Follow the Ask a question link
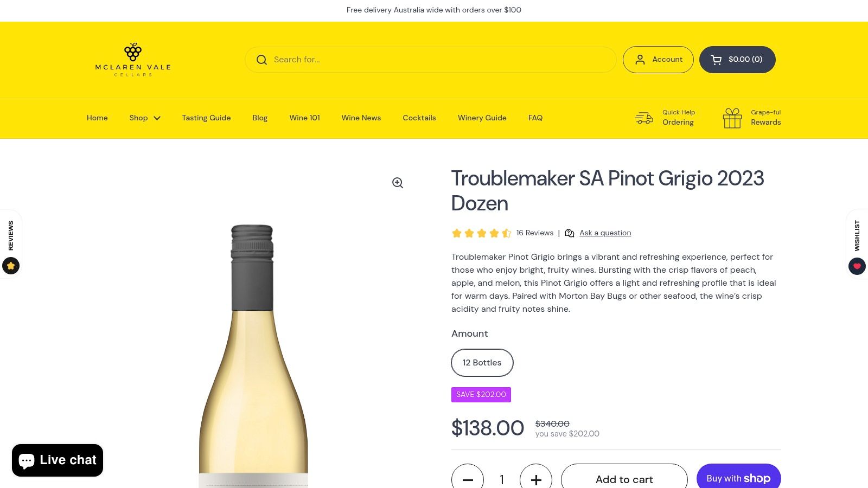This screenshot has width=868, height=488. pos(605,233)
